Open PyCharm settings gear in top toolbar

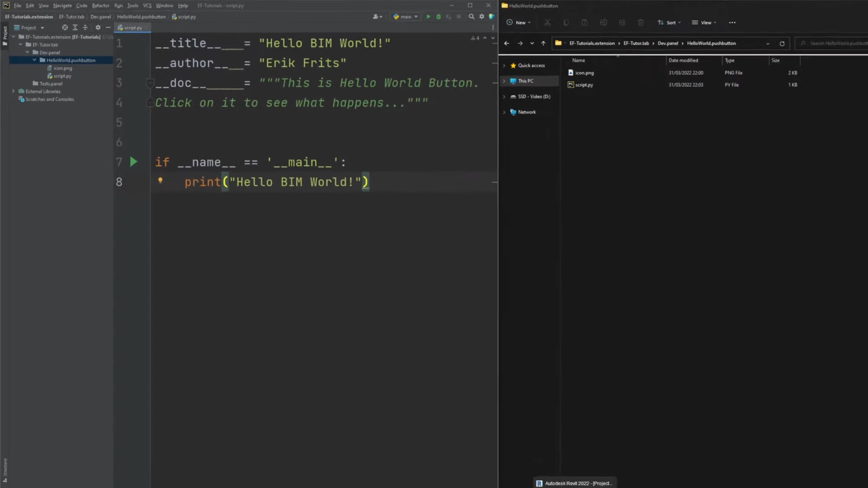481,17
